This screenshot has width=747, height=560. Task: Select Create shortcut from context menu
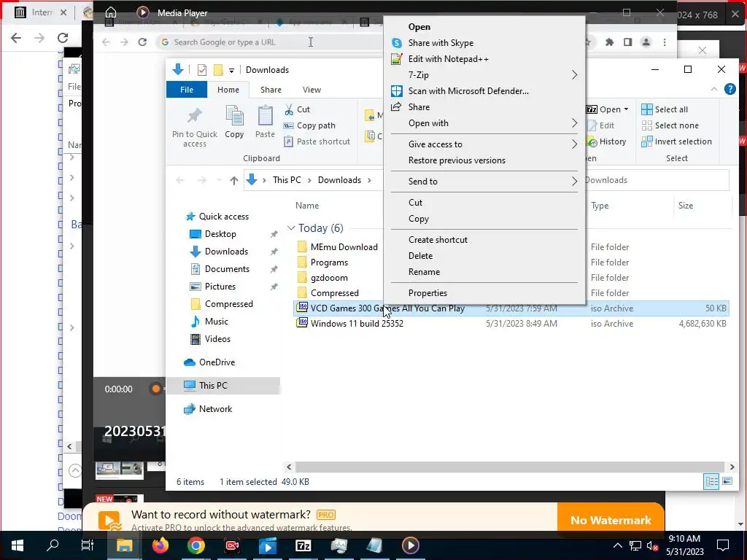[x=438, y=239]
